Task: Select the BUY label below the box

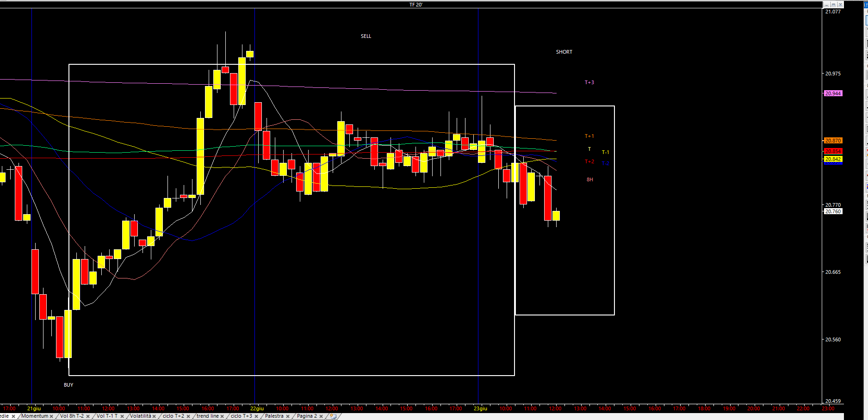Action: 68,385
